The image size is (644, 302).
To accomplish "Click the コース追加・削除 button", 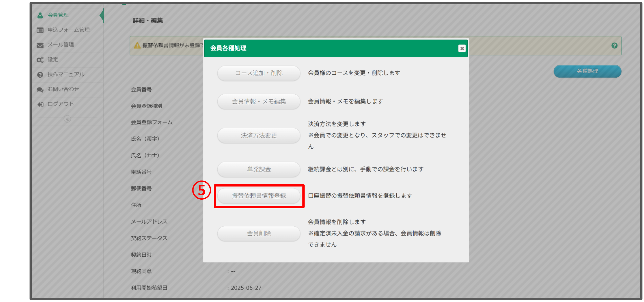I will tap(258, 73).
